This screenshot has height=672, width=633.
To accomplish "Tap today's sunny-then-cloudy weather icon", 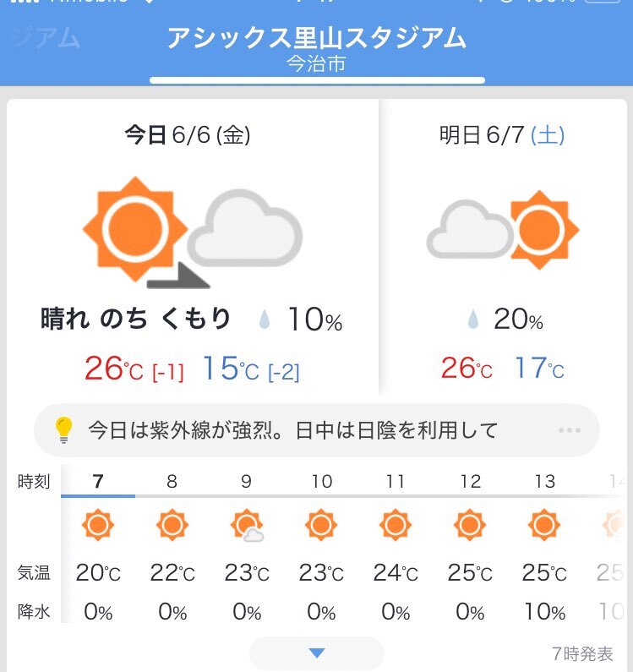I will point(193,232).
